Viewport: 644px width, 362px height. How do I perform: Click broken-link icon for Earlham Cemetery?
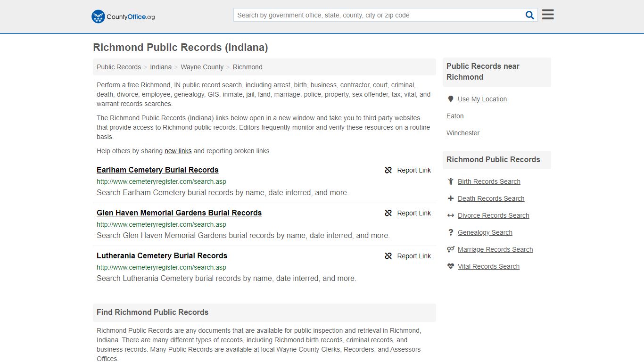(x=388, y=170)
